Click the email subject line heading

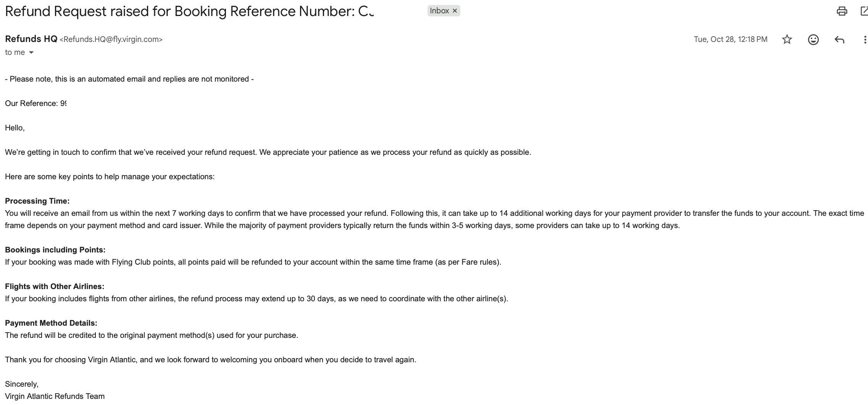[x=189, y=11]
